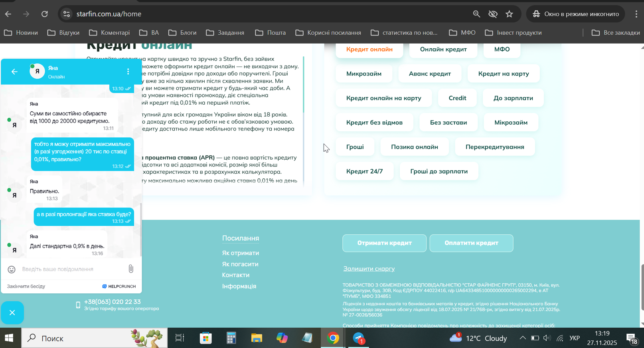
Task: Select the Кредит на карту tag
Action: (504, 74)
